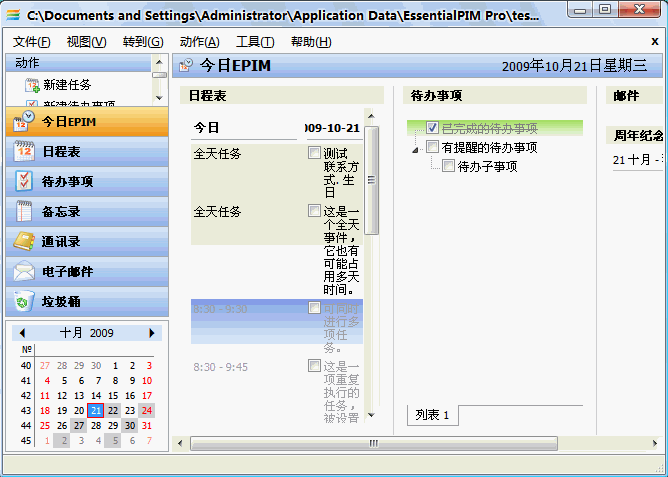
Task: Click the 8:30 - 9:45 time entry
Action: [220, 367]
